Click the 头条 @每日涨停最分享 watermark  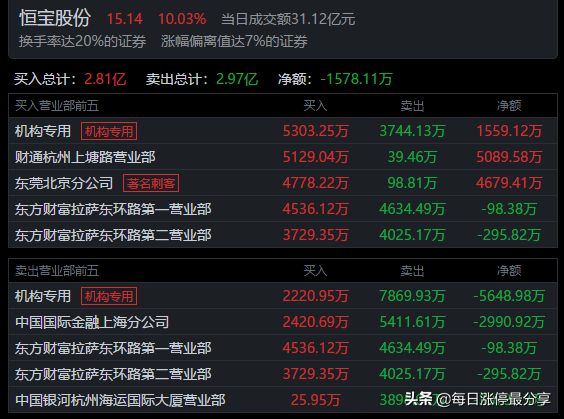[x=478, y=399]
